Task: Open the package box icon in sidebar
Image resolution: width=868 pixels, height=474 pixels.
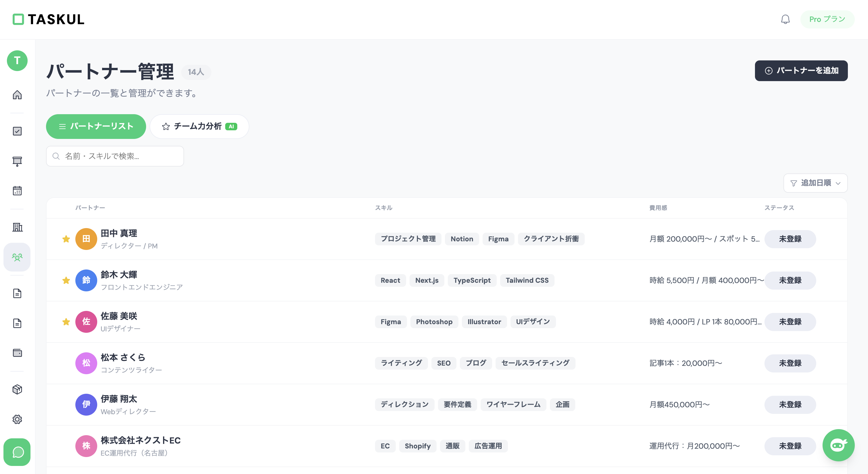Action: (x=17, y=389)
